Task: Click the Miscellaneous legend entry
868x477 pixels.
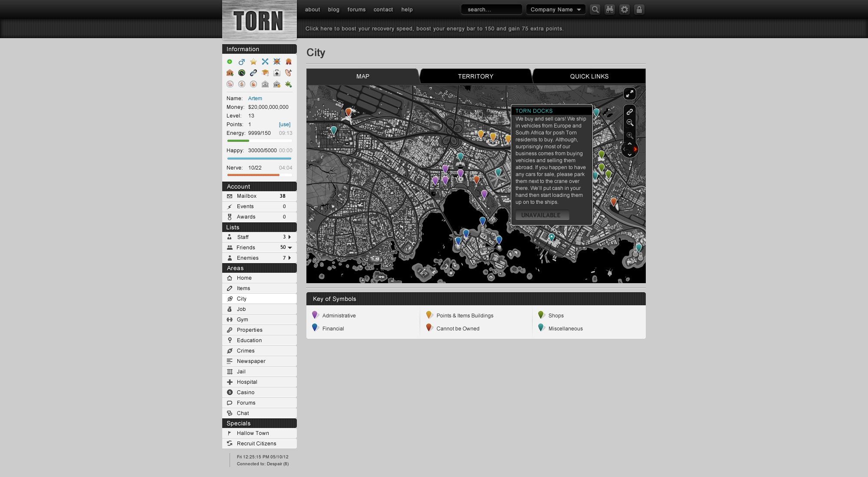Action: pos(560,328)
